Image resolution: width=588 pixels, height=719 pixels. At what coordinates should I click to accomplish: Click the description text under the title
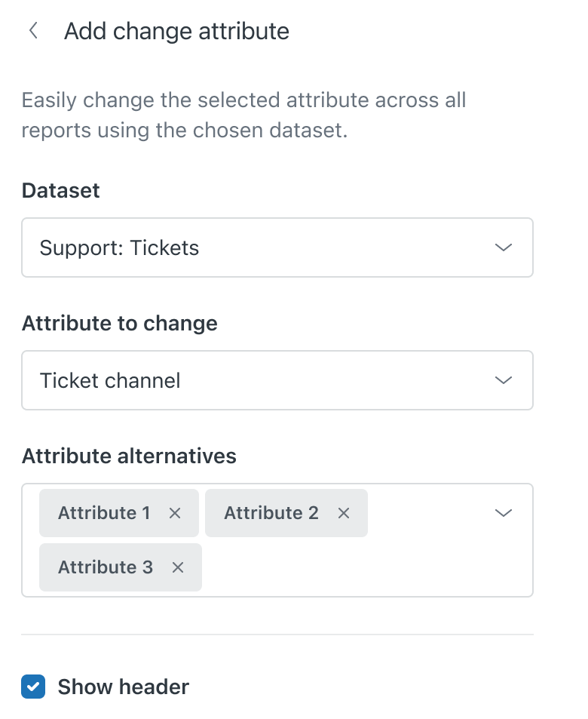(243, 115)
